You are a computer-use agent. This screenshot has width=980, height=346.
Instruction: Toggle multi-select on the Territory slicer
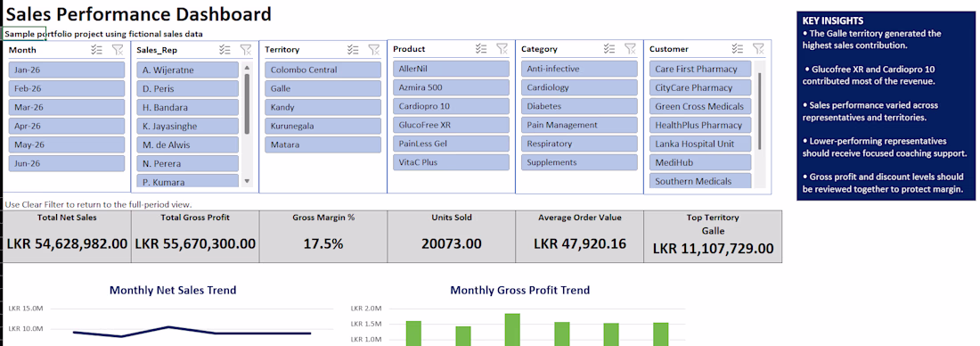point(353,50)
